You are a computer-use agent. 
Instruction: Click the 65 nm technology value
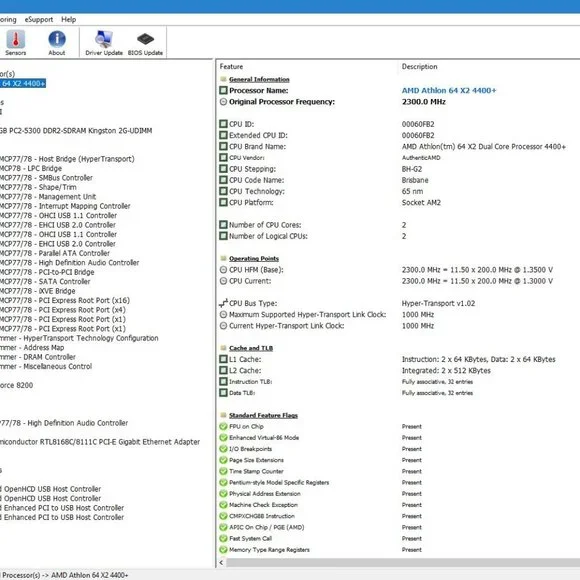412,191
